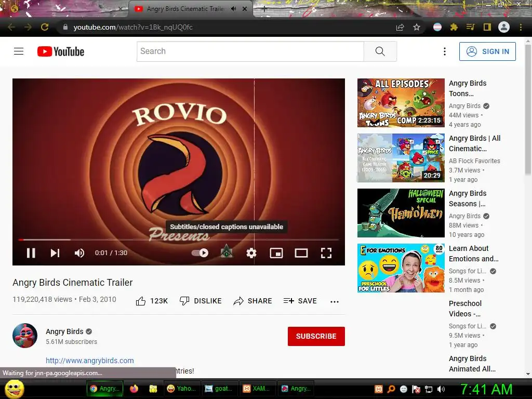Image resolution: width=532 pixels, height=399 pixels.
Task: Open a new browser tab
Action: (x=264, y=9)
